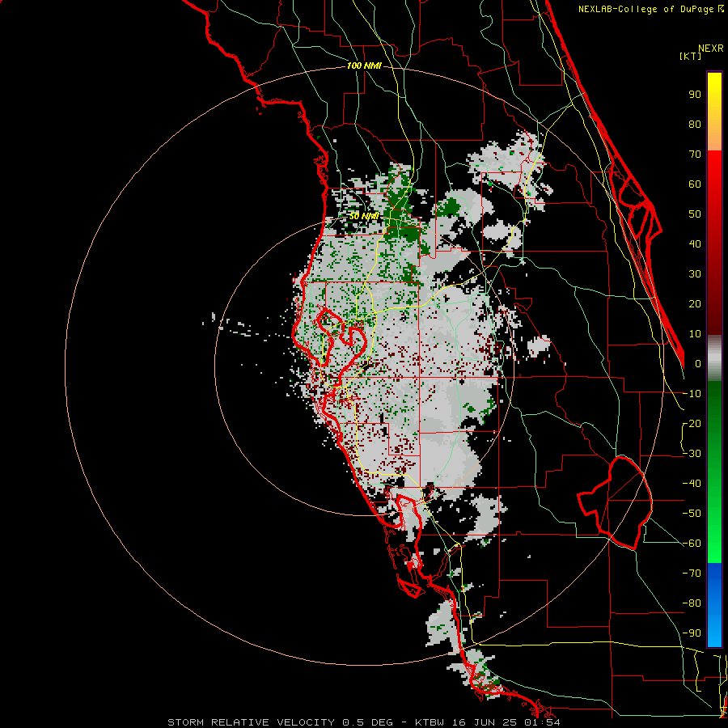Viewport: 728px width, 728px height.
Task: Click the 0 knot scale label
Action: (x=698, y=364)
